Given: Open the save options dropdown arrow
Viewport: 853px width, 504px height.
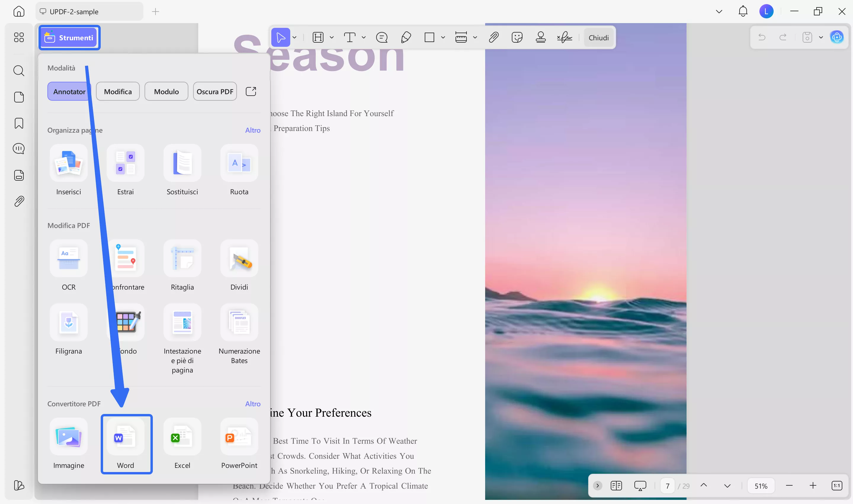Looking at the screenshot, I should [x=821, y=37].
